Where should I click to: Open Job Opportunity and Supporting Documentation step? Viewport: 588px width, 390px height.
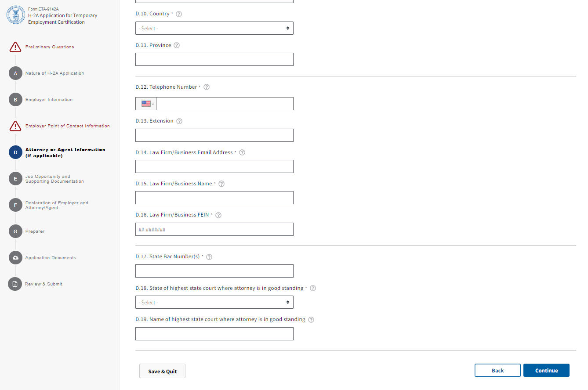click(15, 179)
